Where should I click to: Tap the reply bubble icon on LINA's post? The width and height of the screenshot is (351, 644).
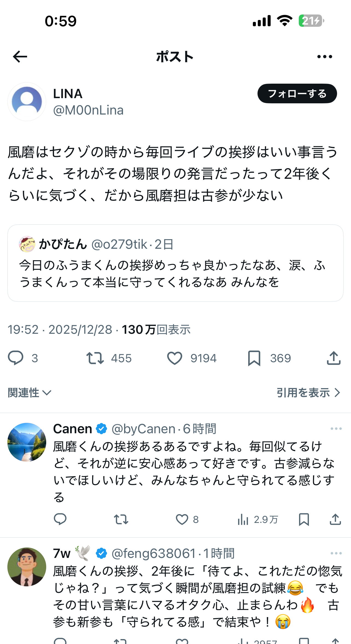pos(16,358)
